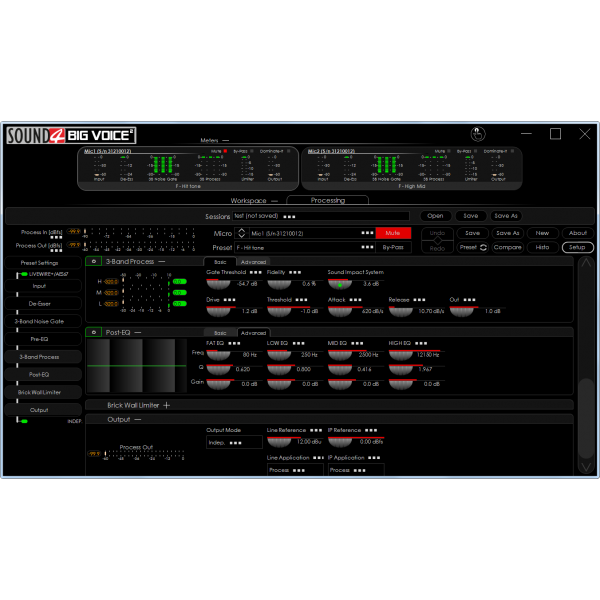Image resolution: width=600 pixels, height=600 pixels.
Task: Collapse the Meters section
Action: [225, 140]
